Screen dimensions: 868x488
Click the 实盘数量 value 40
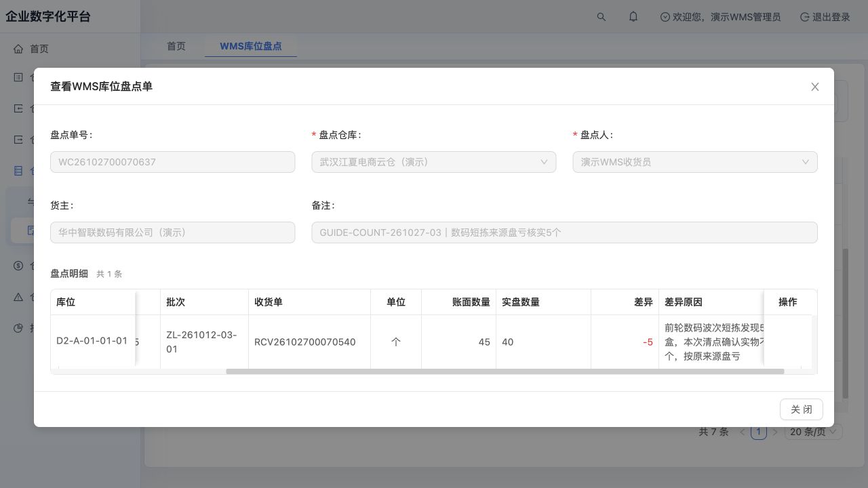[x=508, y=342]
